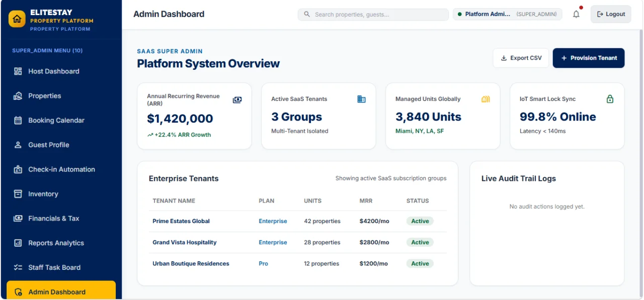This screenshot has width=644, height=300.
Task: Click the Managed Units Globally icon
Action: pos(486,99)
